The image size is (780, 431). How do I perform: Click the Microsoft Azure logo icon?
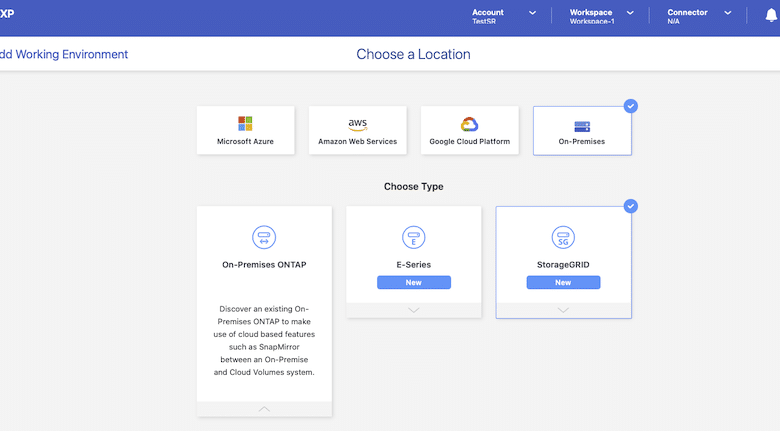coord(245,123)
